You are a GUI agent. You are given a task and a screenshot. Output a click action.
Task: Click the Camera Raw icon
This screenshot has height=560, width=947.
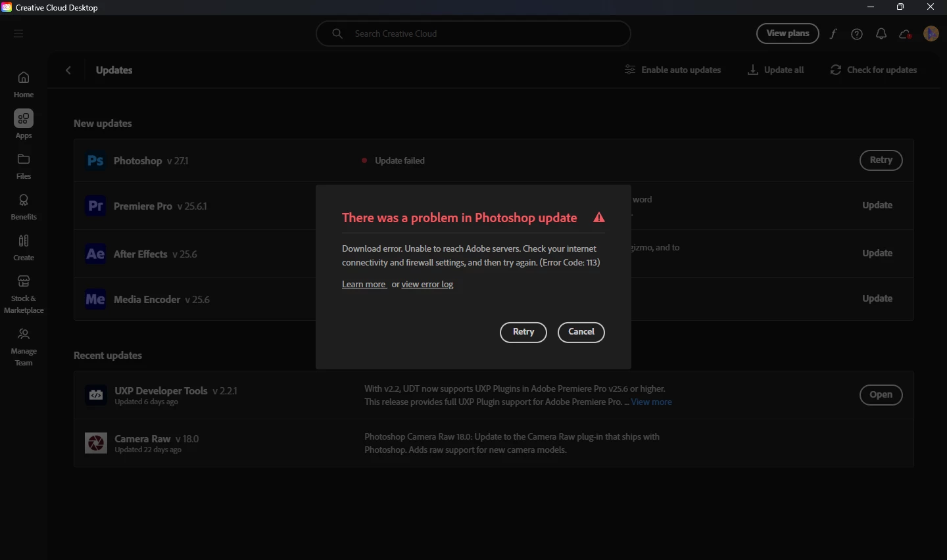pos(96,443)
